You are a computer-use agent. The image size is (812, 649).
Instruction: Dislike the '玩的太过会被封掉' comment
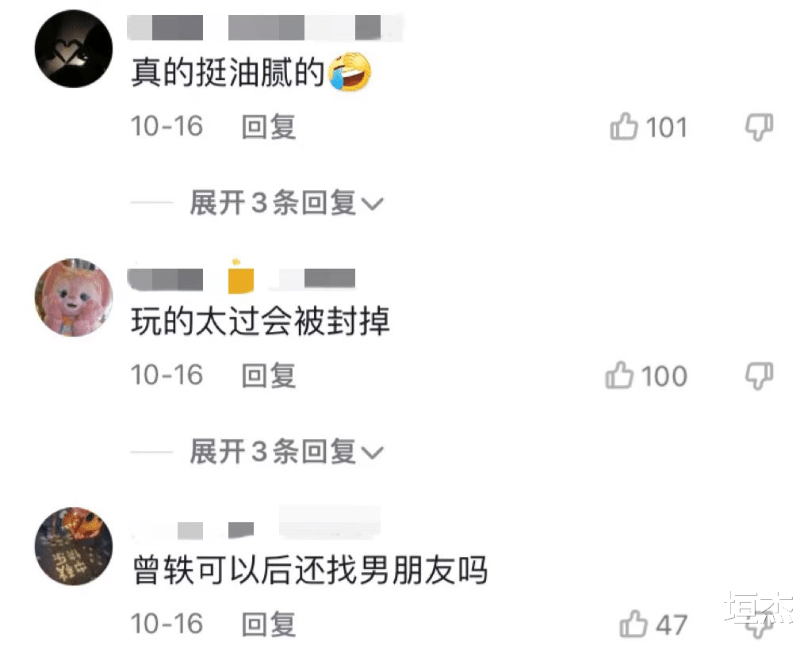759,376
